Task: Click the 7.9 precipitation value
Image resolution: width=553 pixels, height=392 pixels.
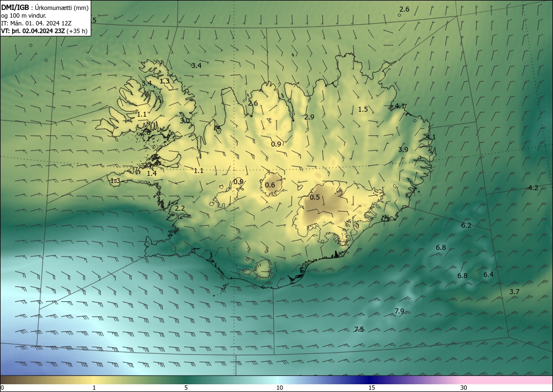Action: coord(399,311)
